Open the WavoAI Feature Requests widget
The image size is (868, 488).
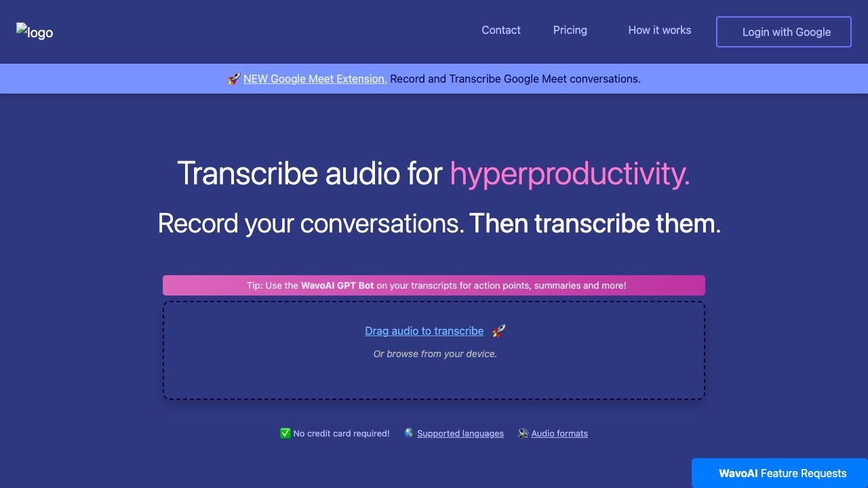[780, 473]
